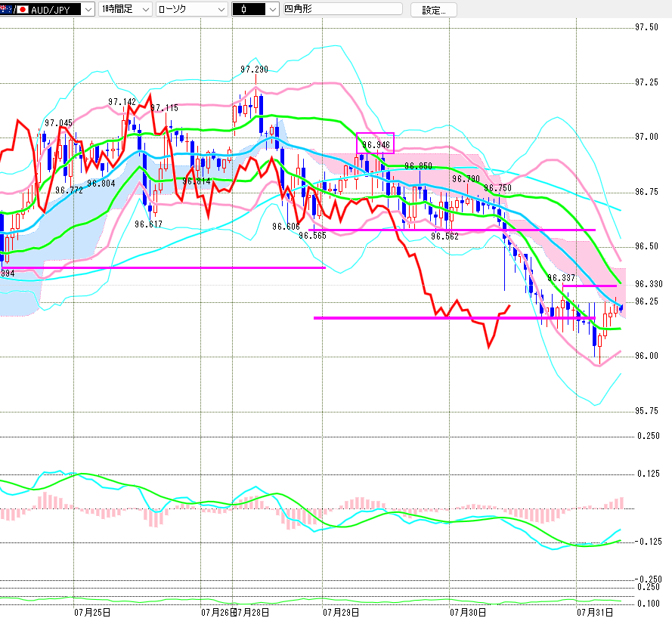Screen dimensions: 672x618
Task: Click the 97.290 high price label
Action: [254, 70]
